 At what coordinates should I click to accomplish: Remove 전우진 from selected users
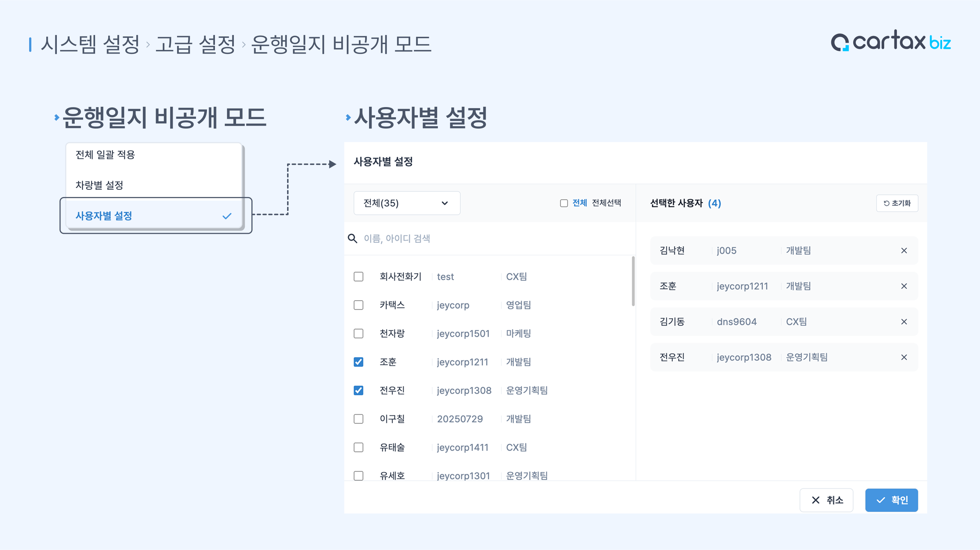(903, 357)
